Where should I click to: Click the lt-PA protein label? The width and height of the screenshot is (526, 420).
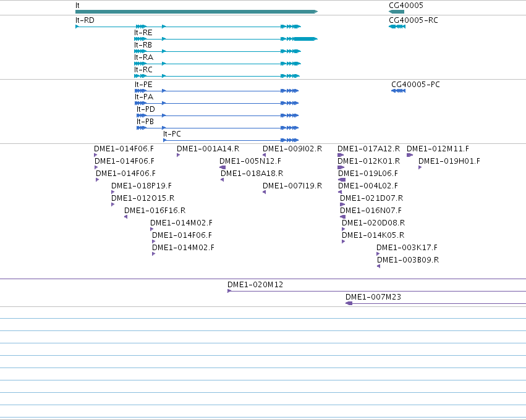coord(144,97)
